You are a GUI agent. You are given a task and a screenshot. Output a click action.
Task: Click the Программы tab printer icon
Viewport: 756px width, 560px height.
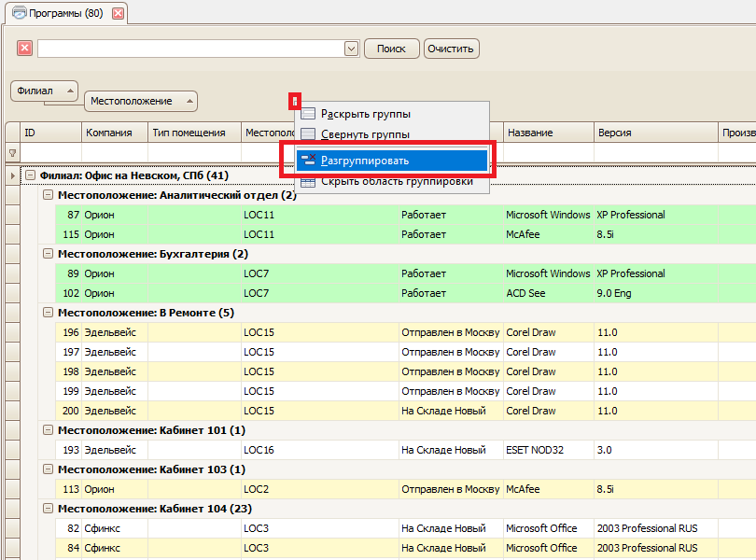click(x=20, y=13)
